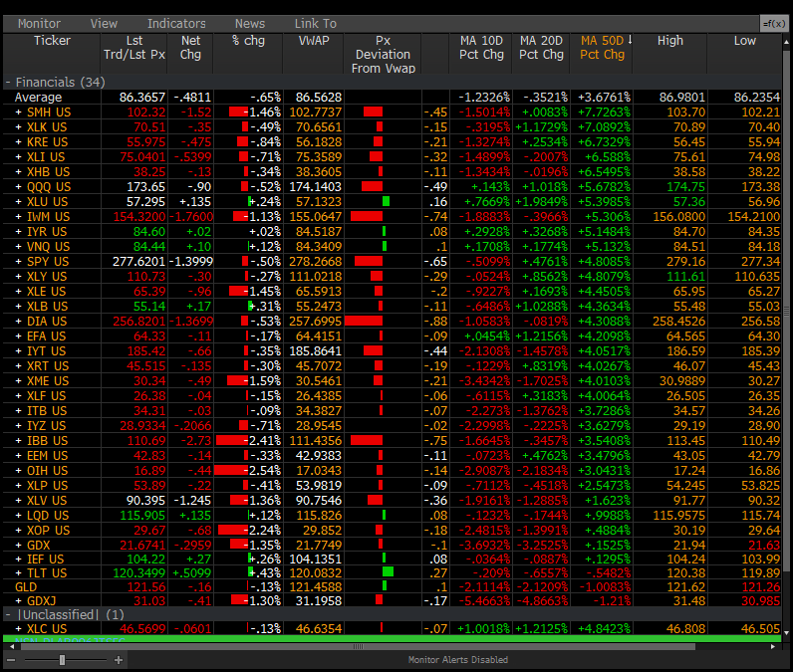Image resolution: width=793 pixels, height=672 pixels.
Task: Expand the DIA US row
Action: pos(19,322)
